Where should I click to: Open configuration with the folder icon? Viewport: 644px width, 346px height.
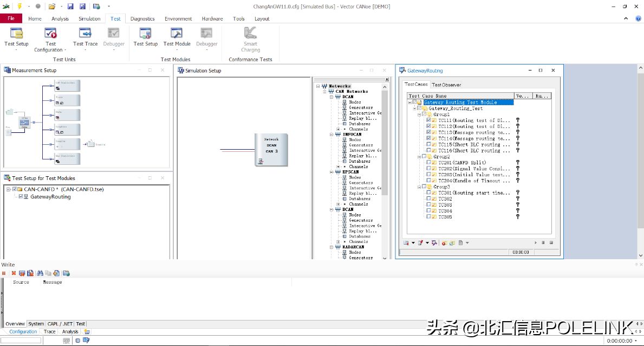52,6
